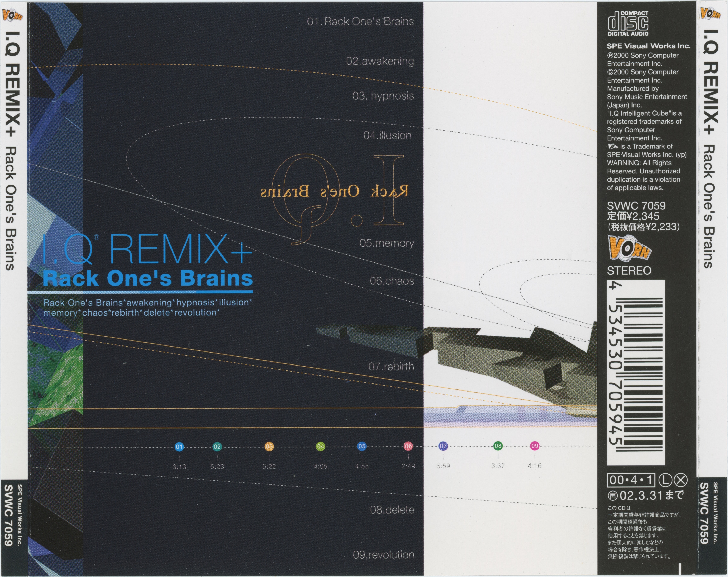Click the boxed 00•4•1 date code

coord(631,480)
